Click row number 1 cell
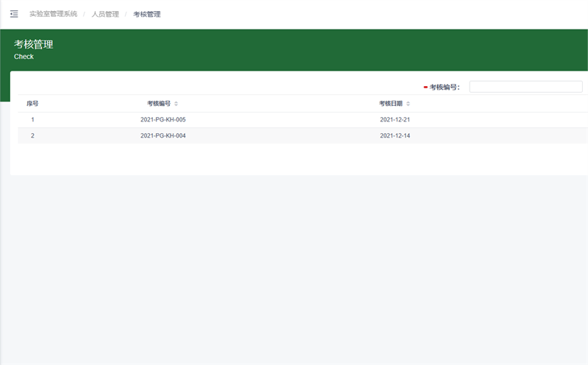This screenshot has width=588, height=365. [x=32, y=119]
